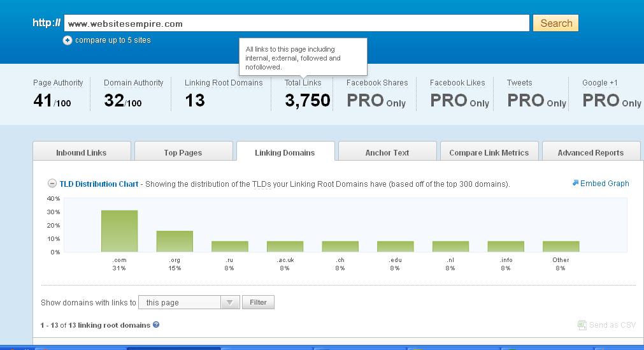Screen dimensions: 644x350
Task: Click the Search button
Action: (x=555, y=24)
